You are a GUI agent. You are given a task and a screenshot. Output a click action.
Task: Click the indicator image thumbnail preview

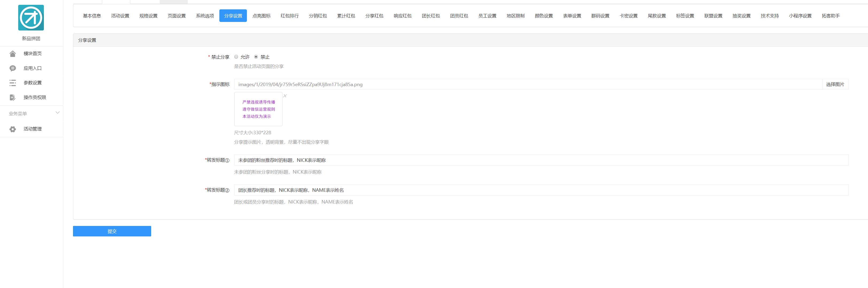pos(258,109)
